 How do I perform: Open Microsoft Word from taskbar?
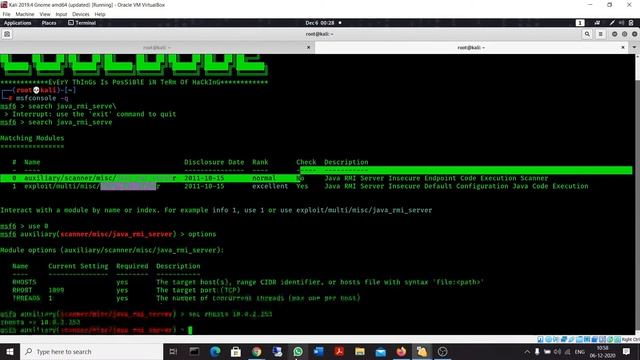(x=319, y=351)
